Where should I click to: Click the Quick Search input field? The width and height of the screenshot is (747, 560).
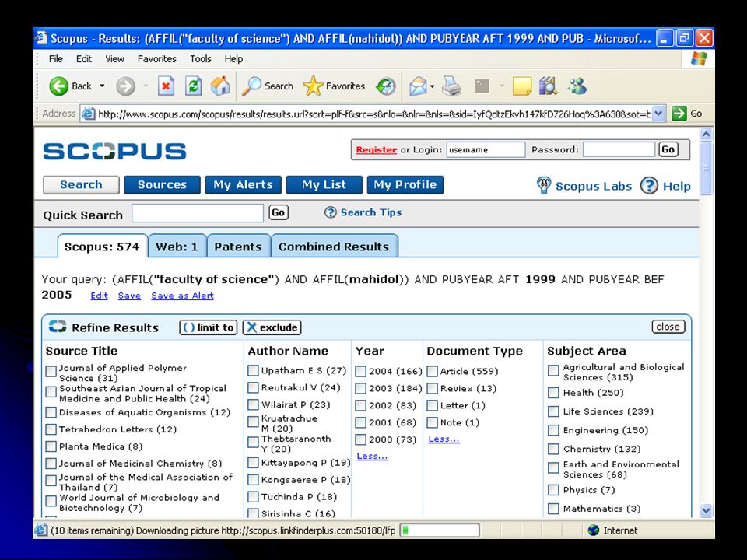pyautogui.click(x=197, y=213)
